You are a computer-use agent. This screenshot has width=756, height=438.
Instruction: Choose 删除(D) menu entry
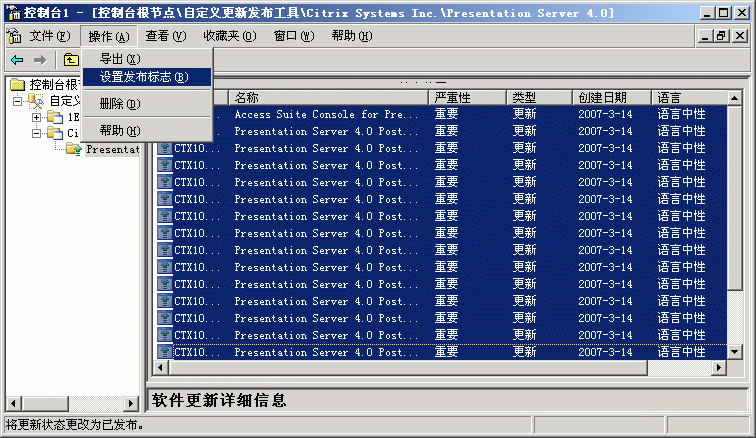tap(120, 104)
